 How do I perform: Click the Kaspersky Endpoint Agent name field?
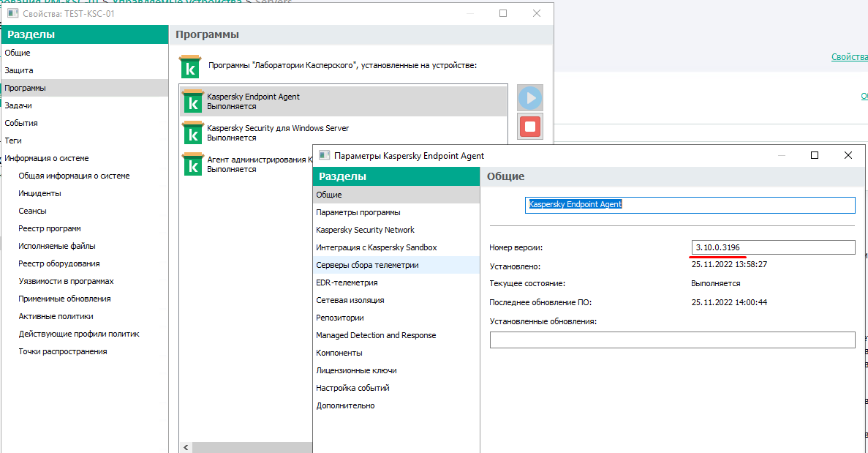pos(690,204)
